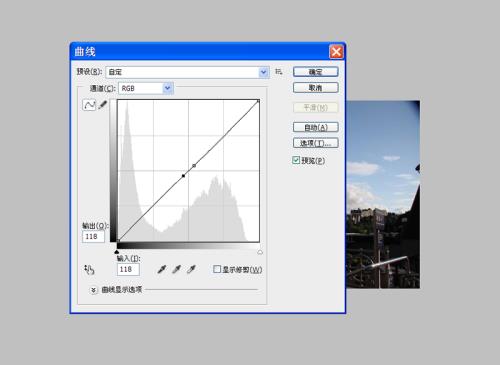Select the pencil draw curve tool
The image size is (500, 365).
click(103, 105)
